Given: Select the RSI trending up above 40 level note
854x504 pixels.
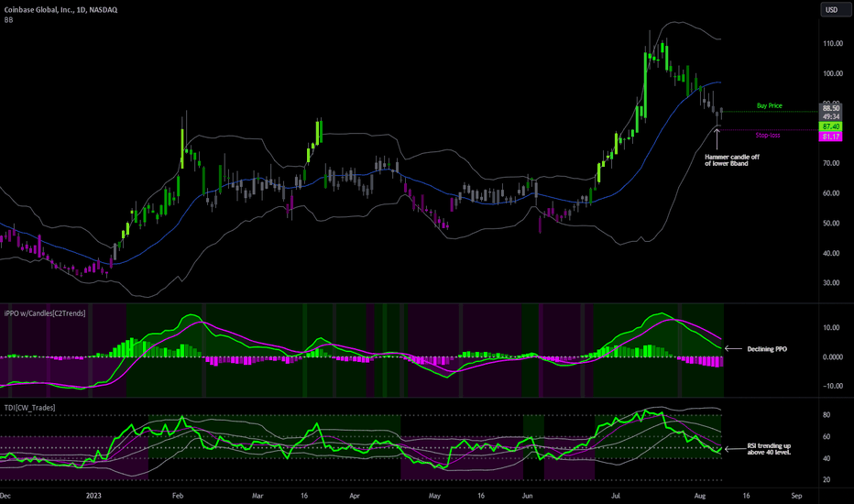Looking at the screenshot, I should pos(769,449).
